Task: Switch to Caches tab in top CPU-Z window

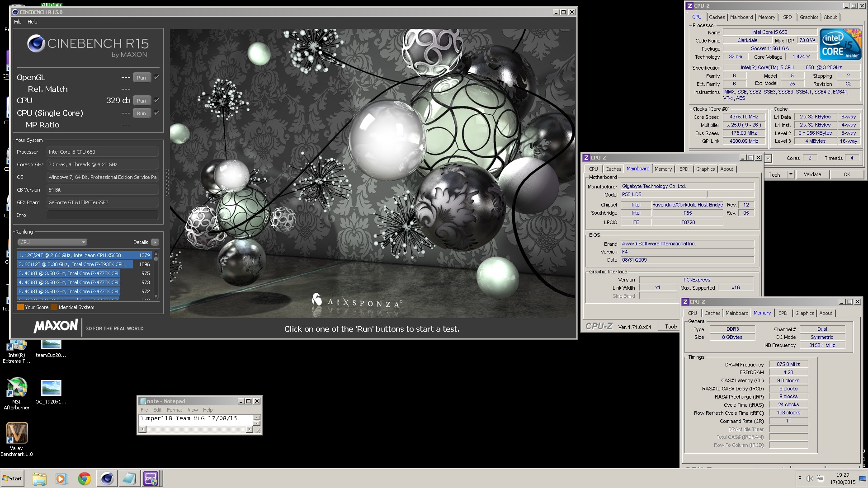Action: [x=717, y=17]
